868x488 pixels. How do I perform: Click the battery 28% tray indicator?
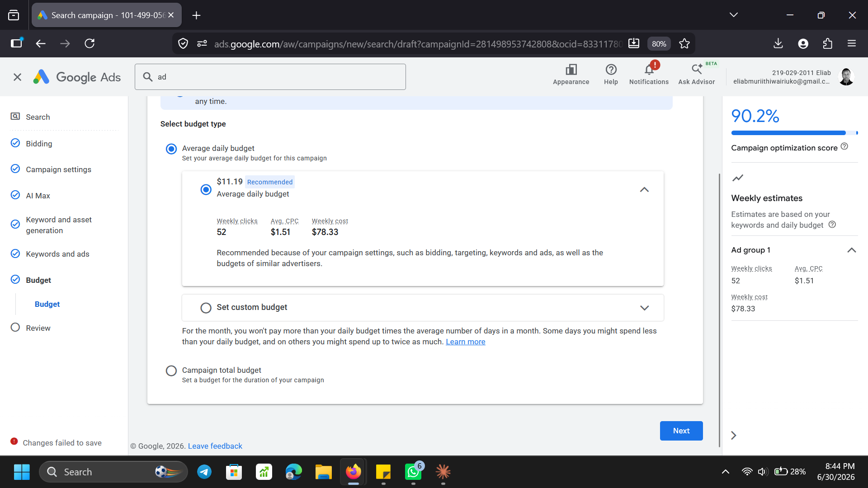(x=790, y=472)
